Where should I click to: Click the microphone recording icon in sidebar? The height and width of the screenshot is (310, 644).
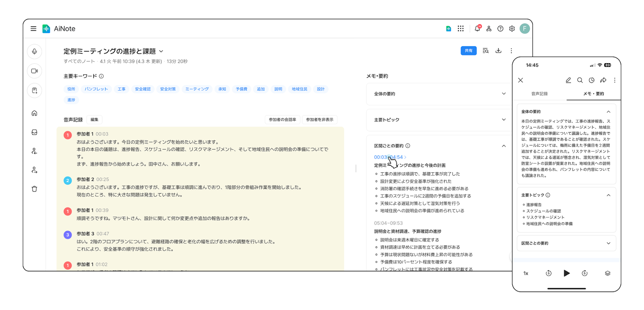[35, 52]
